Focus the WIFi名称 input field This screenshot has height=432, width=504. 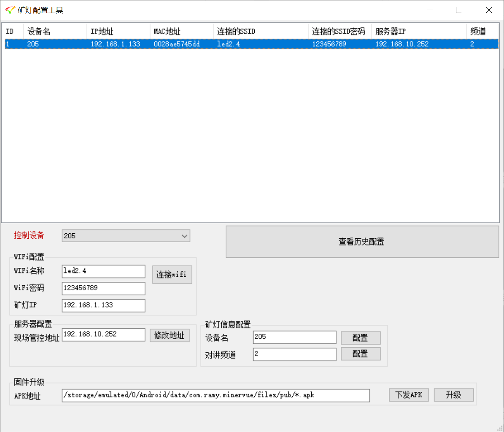click(x=103, y=271)
